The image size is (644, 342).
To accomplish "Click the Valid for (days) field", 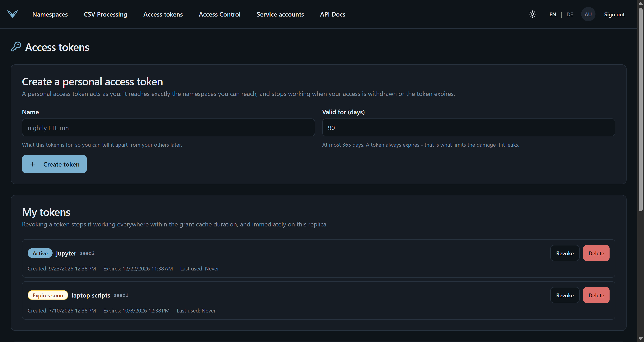I will 468,127.
